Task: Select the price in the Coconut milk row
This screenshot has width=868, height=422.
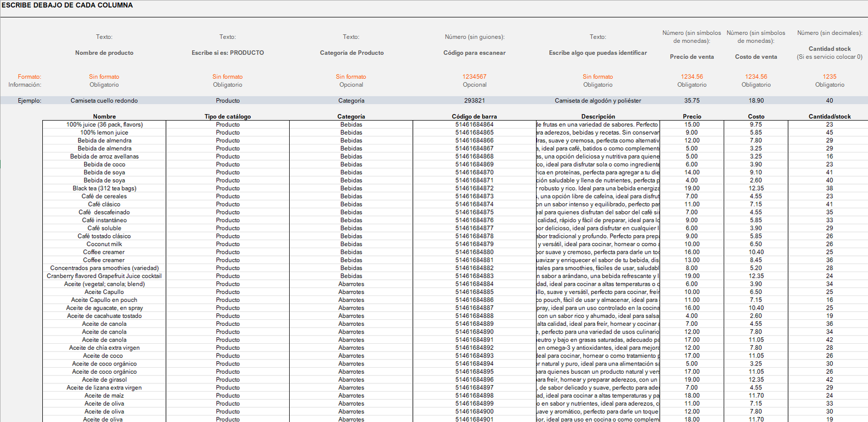Action: 692,244
